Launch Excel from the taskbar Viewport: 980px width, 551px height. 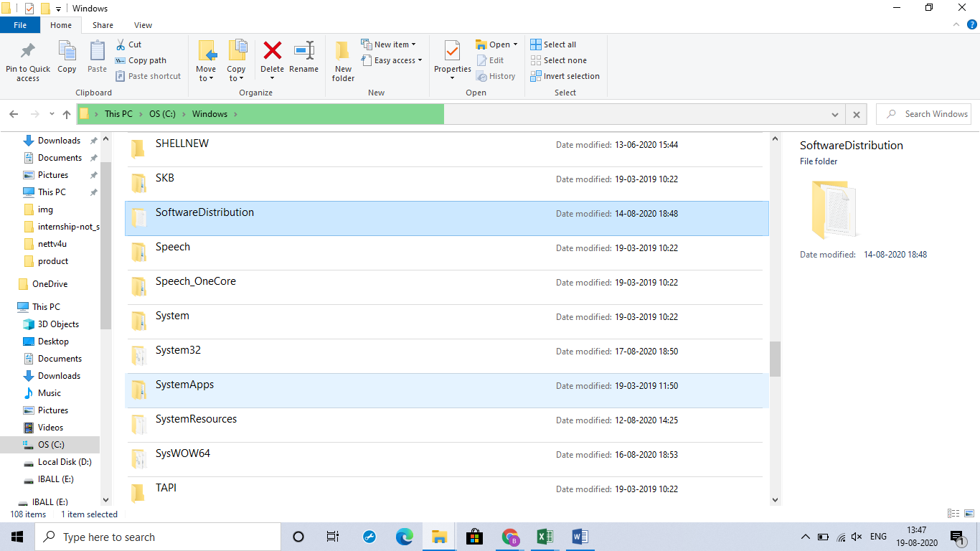(545, 536)
